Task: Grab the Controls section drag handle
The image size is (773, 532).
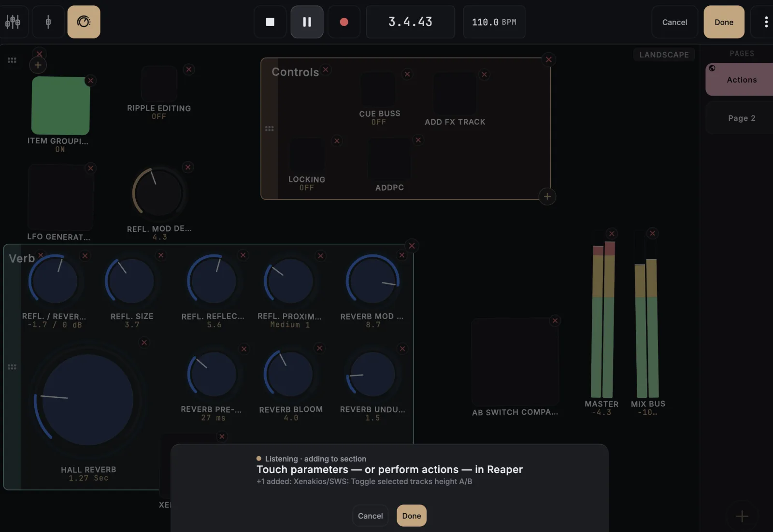Action: pos(270,128)
